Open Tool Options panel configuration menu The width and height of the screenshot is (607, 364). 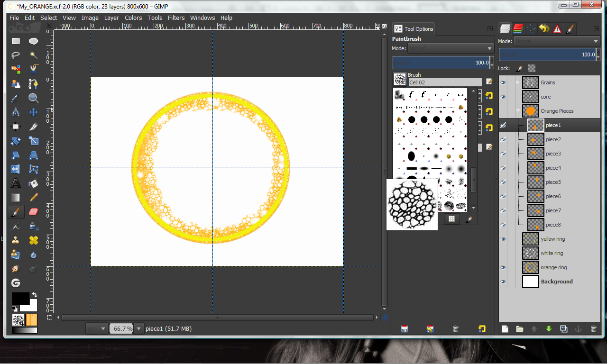click(490, 29)
